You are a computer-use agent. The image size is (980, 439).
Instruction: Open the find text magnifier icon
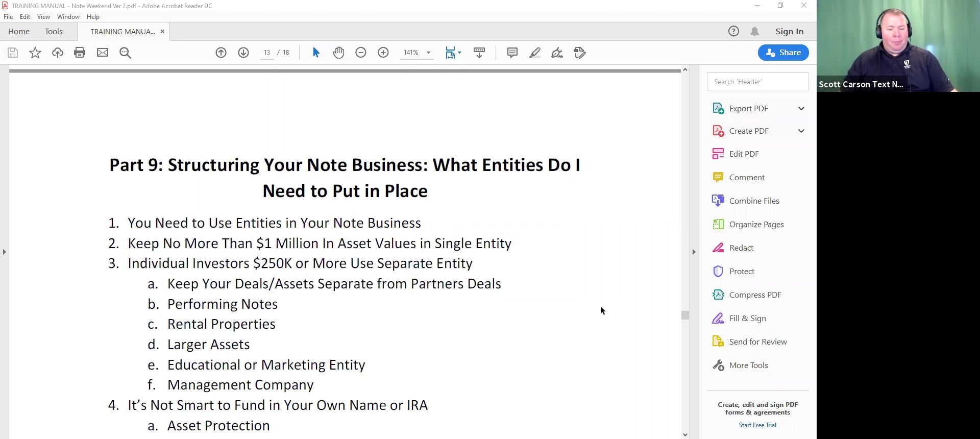coord(125,53)
